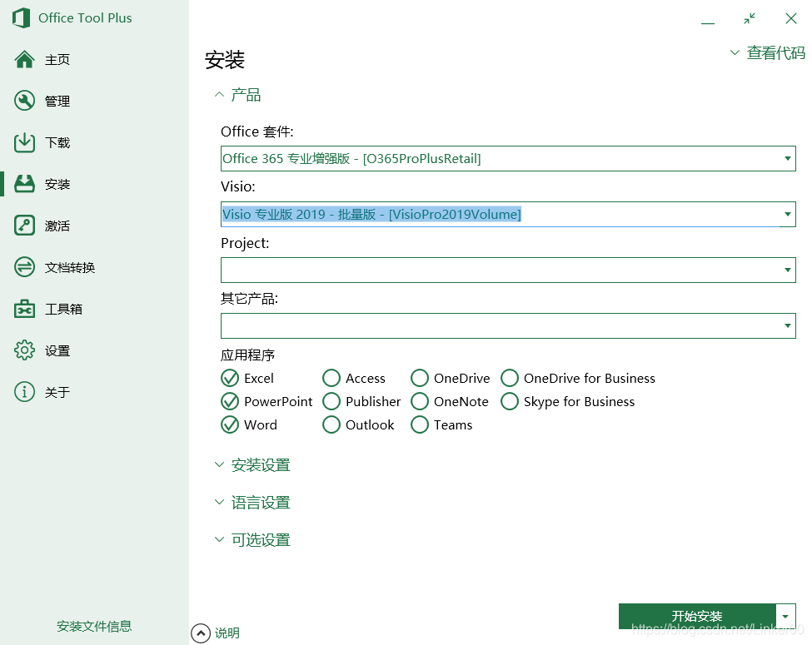The image size is (812, 645).
Task: Click the Visio: field label
Action: (238, 186)
